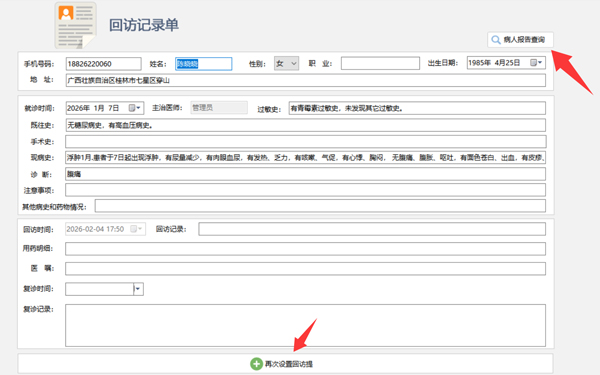Viewport: 600px width, 375px height.
Task: Click the empty 职业 input field
Action: tap(380, 63)
